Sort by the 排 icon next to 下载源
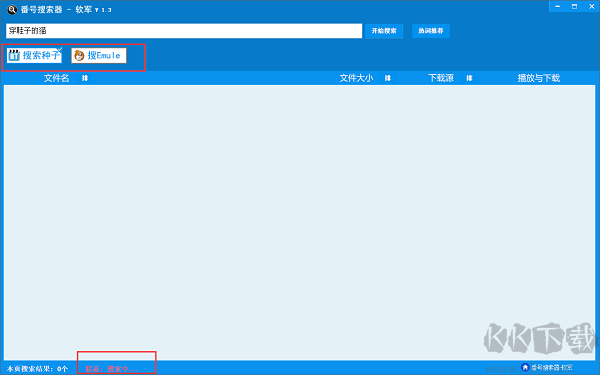 point(469,78)
